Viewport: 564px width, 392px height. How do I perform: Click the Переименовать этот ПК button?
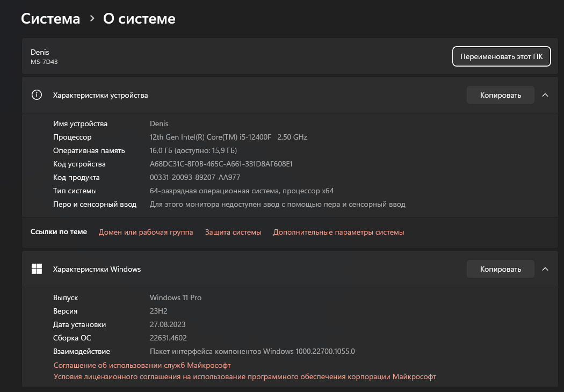coord(501,56)
